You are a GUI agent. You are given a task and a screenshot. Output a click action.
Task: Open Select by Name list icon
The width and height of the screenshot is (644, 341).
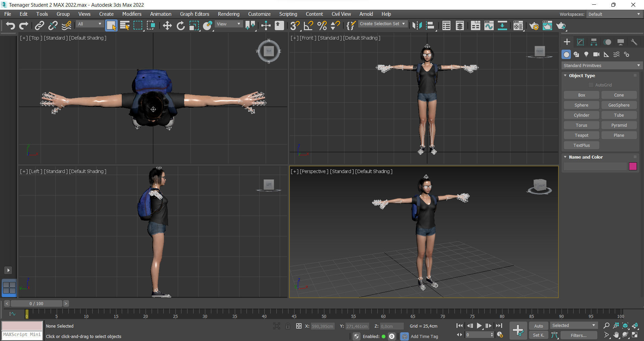[124, 25]
